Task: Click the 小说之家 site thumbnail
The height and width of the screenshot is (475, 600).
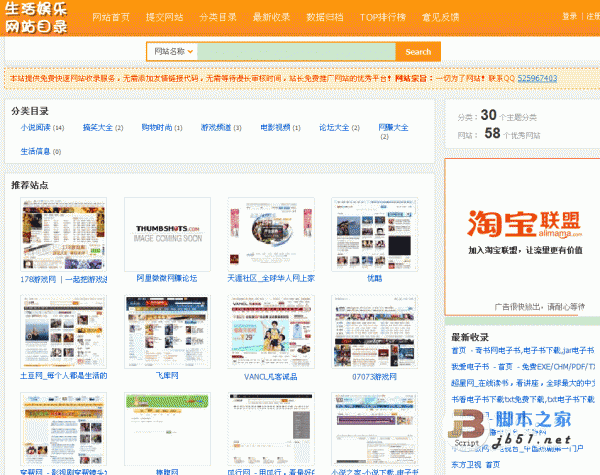Action: [x=375, y=429]
